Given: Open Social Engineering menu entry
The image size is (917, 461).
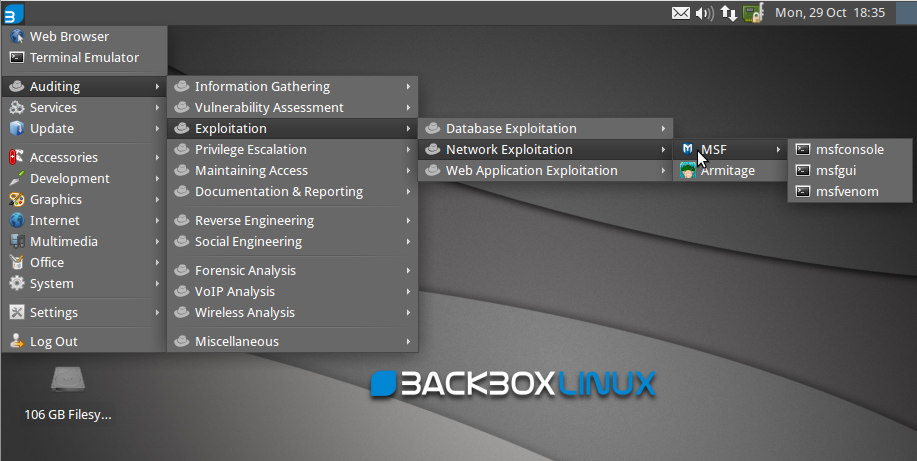Looking at the screenshot, I should pyautogui.click(x=292, y=242).
